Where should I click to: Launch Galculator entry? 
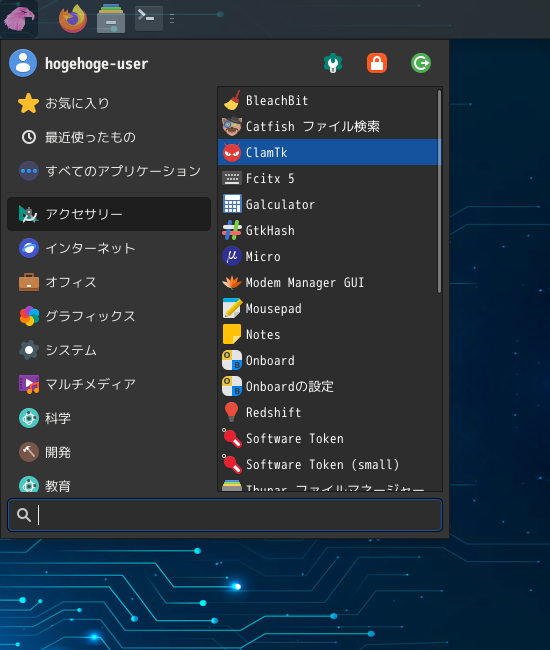click(327, 204)
